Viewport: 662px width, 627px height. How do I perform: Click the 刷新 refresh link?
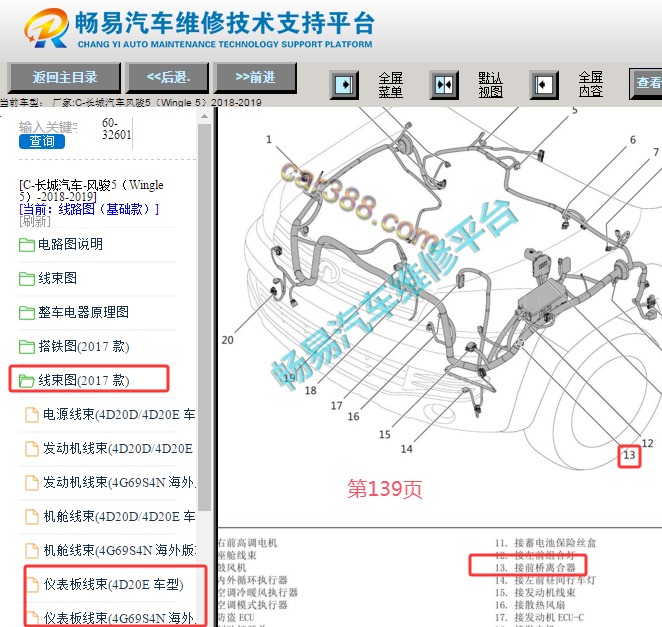point(35,221)
